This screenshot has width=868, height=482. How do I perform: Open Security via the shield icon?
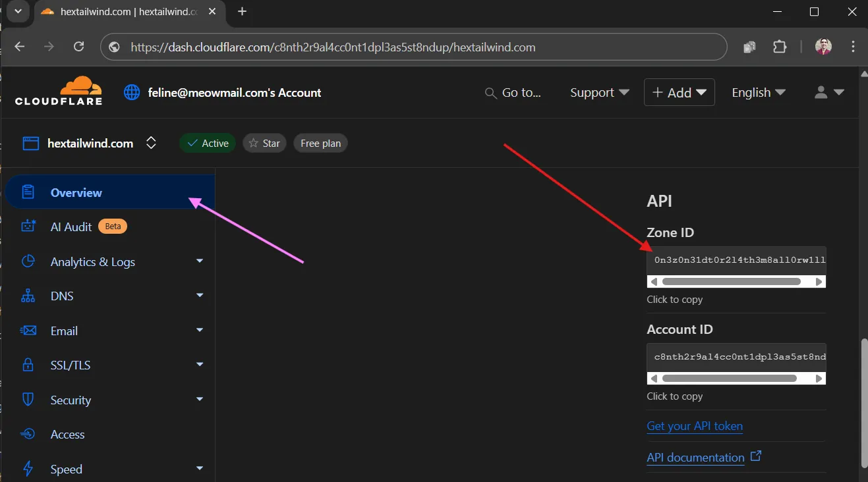click(28, 400)
